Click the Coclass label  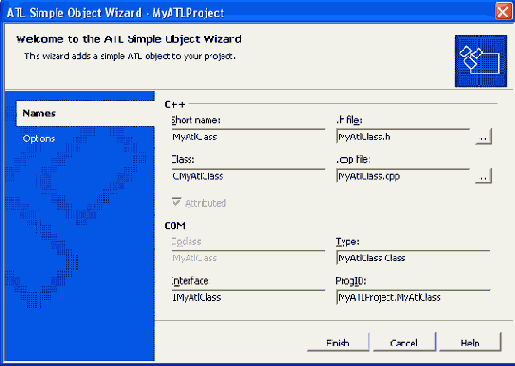click(x=186, y=242)
